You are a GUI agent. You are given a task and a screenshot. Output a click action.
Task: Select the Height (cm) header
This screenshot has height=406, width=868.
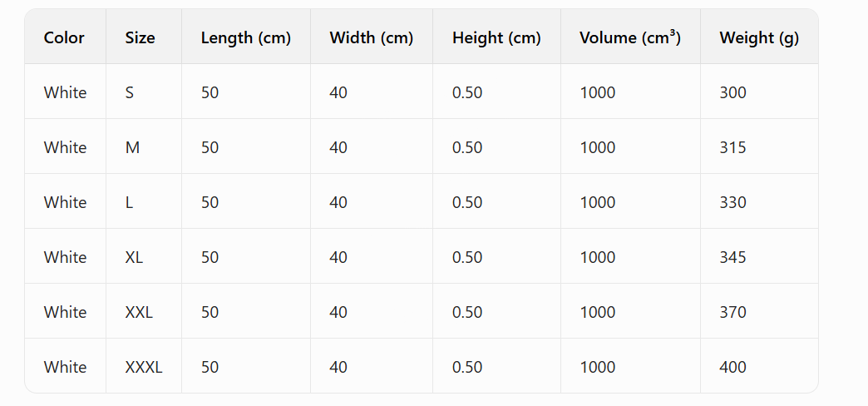[496, 38]
